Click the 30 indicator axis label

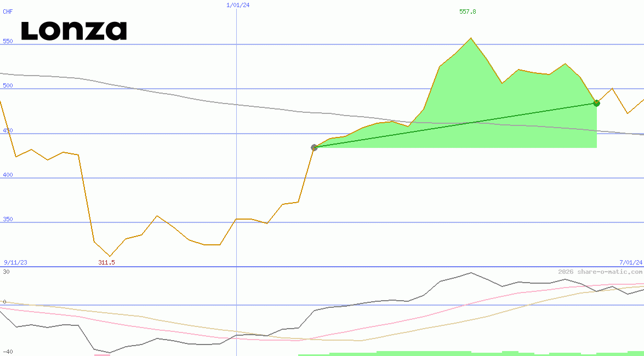coord(6,272)
